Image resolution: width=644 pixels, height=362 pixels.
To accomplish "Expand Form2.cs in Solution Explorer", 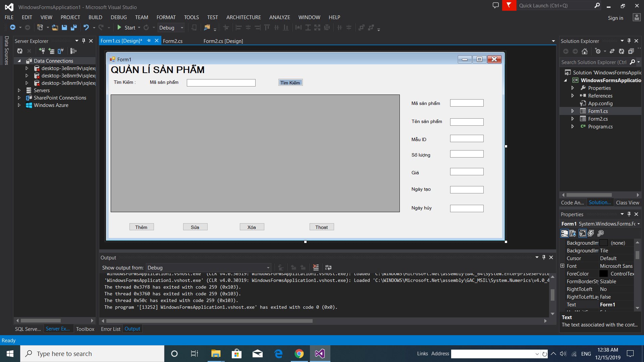I will (573, 119).
